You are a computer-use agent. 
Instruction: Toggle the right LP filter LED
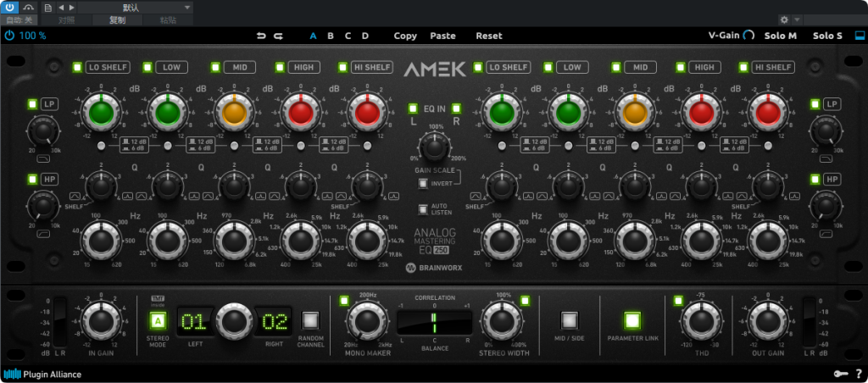pos(815,104)
